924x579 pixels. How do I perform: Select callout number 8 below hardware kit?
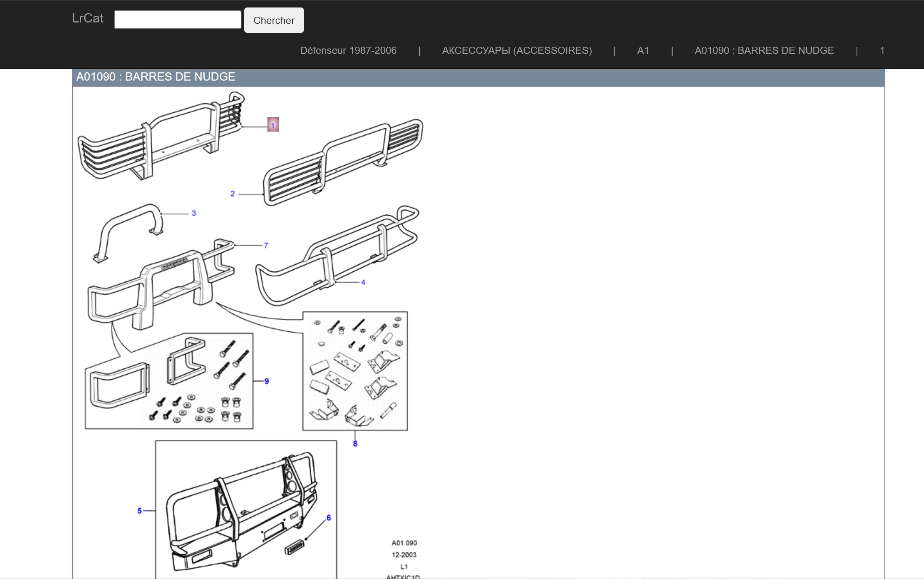coord(355,444)
